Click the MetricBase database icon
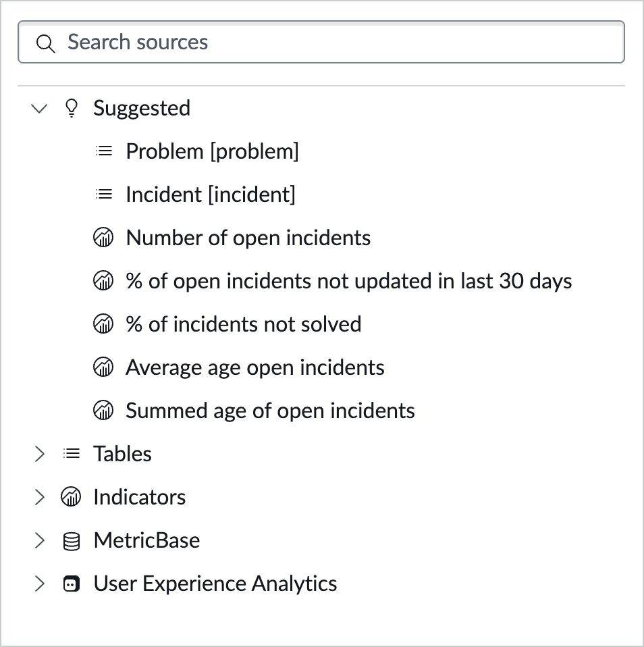 (71, 541)
